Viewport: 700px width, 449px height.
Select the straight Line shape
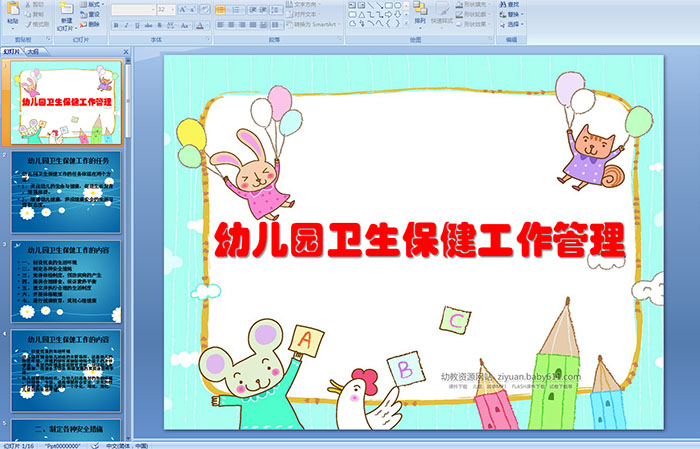371,5
